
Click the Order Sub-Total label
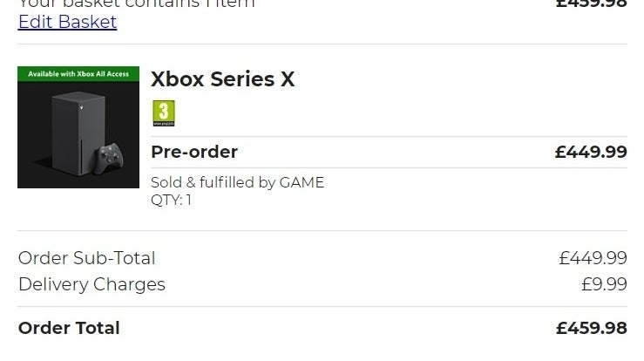[86, 258]
